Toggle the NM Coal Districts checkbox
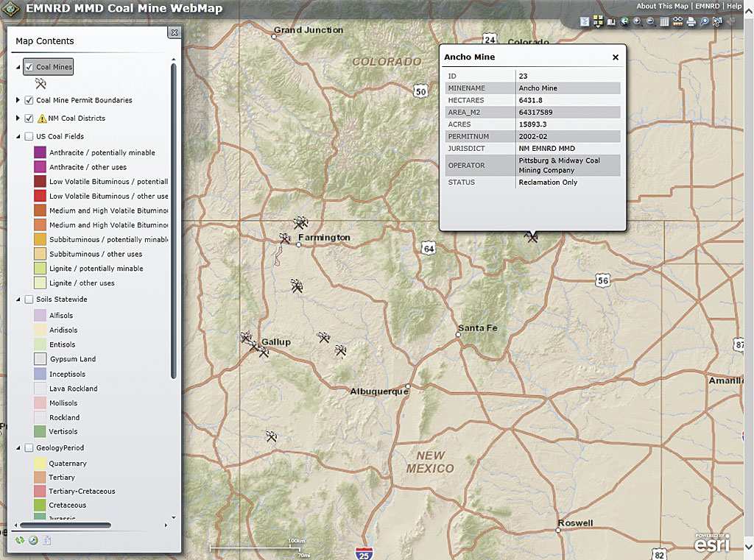 coord(29,118)
